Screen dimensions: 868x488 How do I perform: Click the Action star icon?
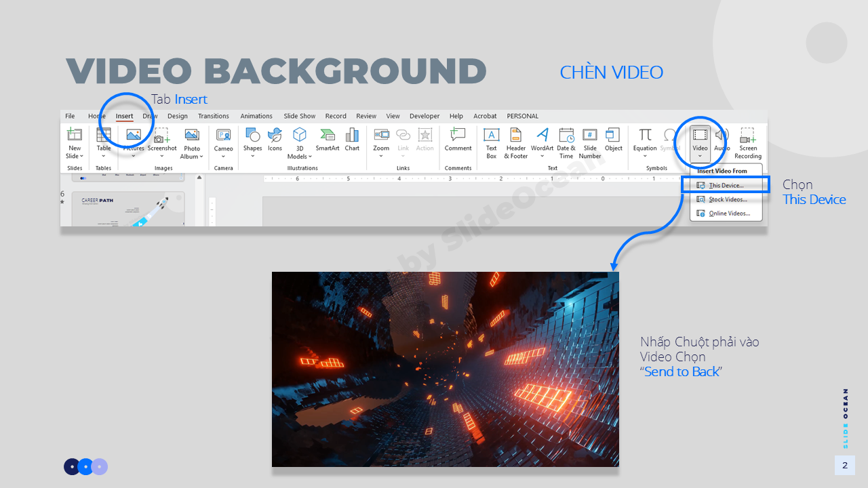(x=425, y=134)
